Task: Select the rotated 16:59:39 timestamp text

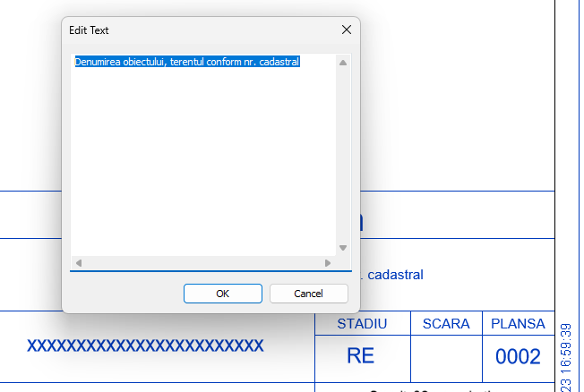Action: point(566,350)
